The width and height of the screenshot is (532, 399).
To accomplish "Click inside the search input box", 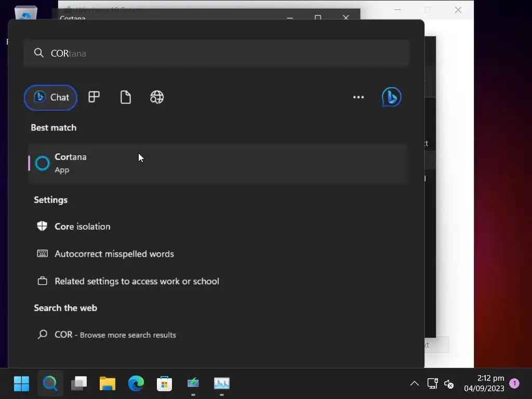I will click(217, 53).
